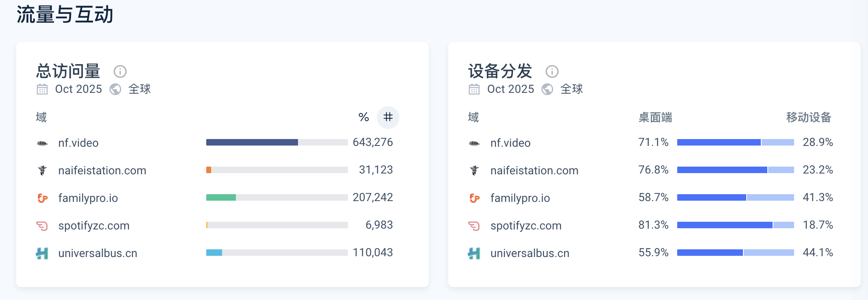Screen dimensions: 868x300
Task: Click the 643,276 visits value
Action: pyautogui.click(x=373, y=142)
